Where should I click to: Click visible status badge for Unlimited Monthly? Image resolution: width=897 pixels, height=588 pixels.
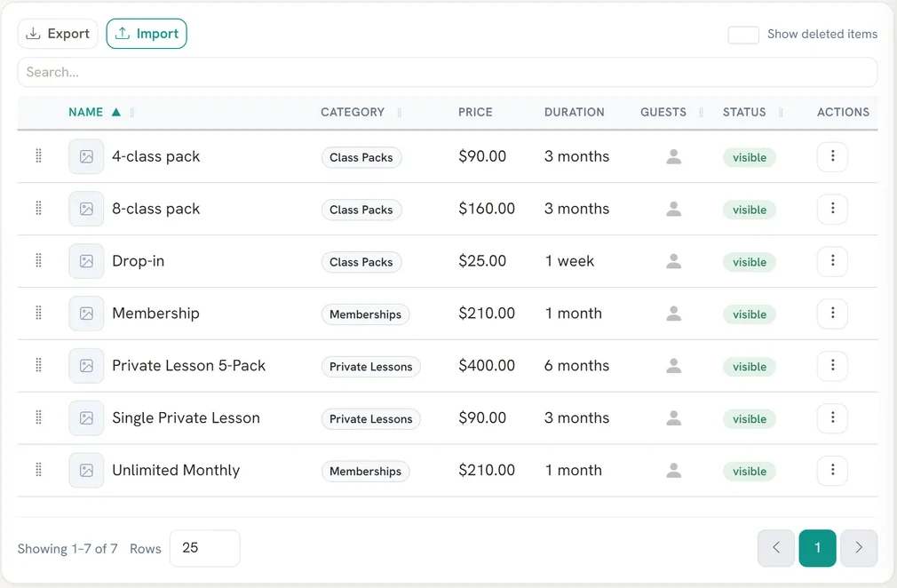coord(750,472)
